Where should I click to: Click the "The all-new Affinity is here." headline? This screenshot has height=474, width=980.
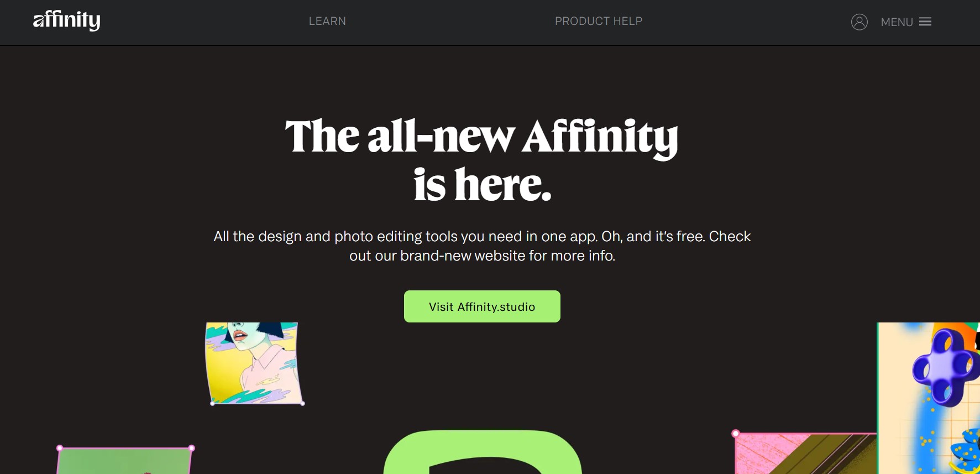pyautogui.click(x=481, y=159)
